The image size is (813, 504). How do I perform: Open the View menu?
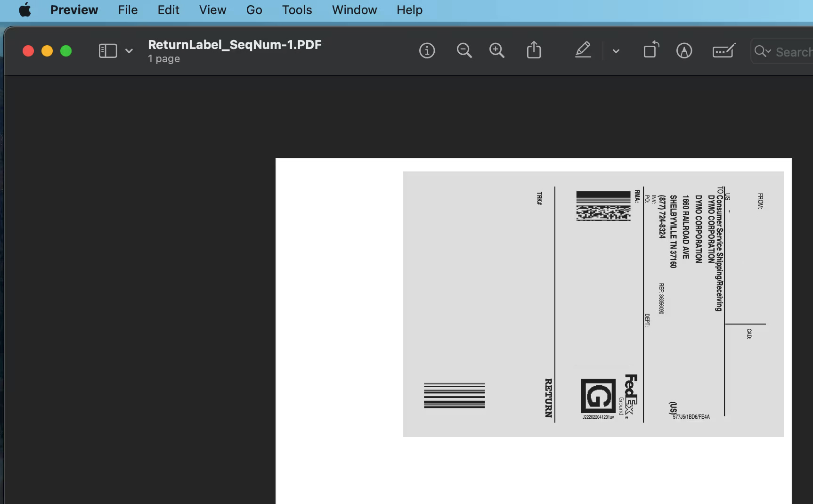point(212,10)
